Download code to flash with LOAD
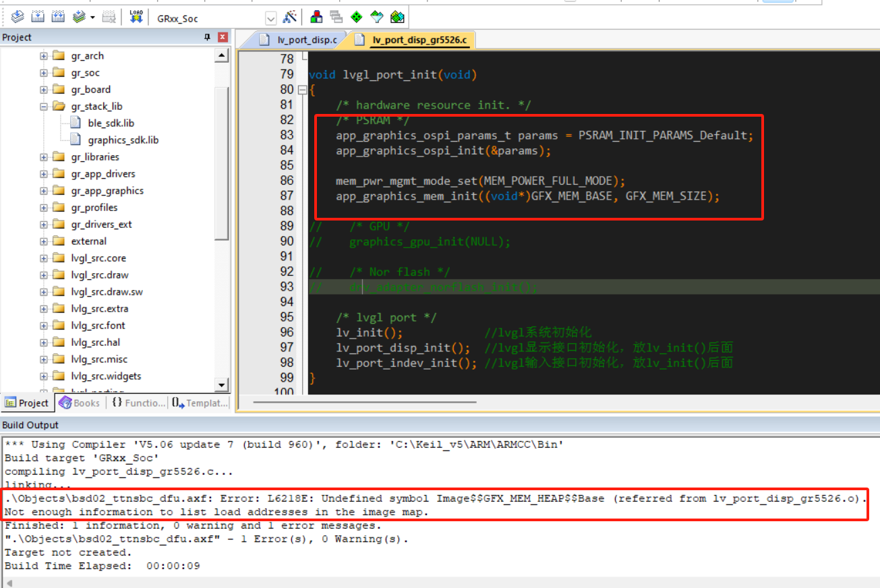The width and height of the screenshot is (880, 588). point(136,17)
